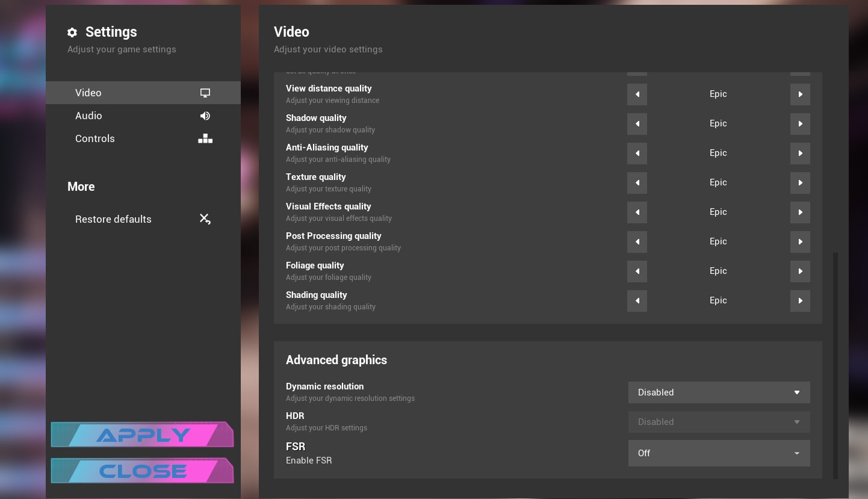Click the Advanced graphics heading
Image resolution: width=868 pixels, height=499 pixels.
click(x=336, y=360)
